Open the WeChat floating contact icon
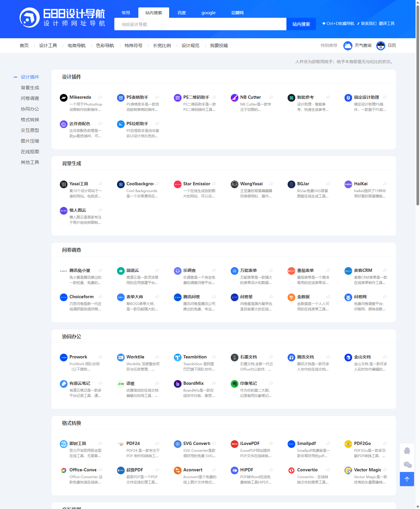The width and height of the screenshot is (420, 509). 408,465
